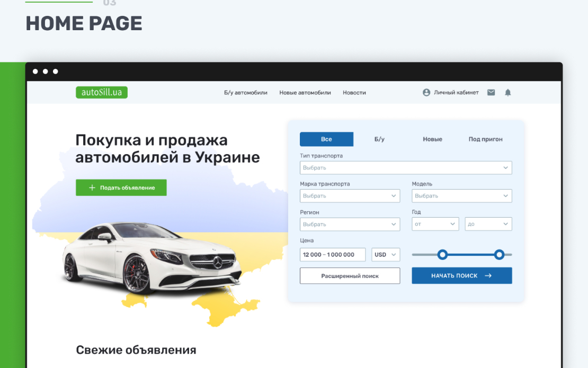Select the Новые tab in the search form

tap(432, 139)
